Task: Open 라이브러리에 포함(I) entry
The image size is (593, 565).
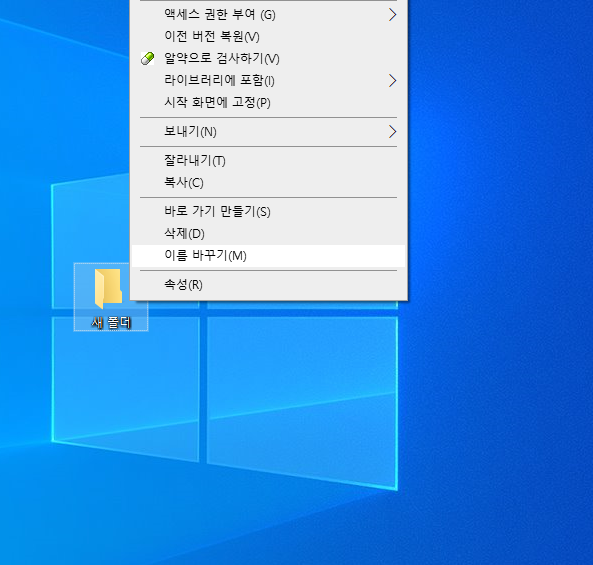Action: click(x=269, y=81)
